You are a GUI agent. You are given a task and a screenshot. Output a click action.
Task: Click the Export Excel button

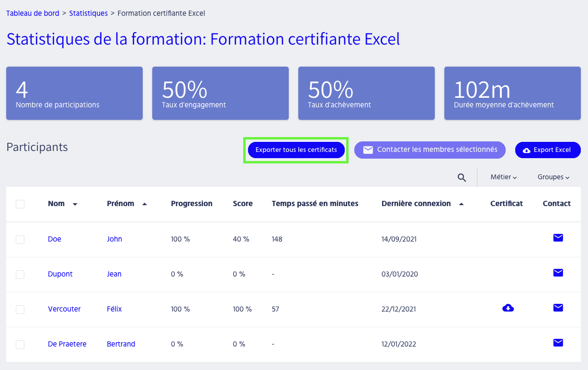(x=547, y=150)
